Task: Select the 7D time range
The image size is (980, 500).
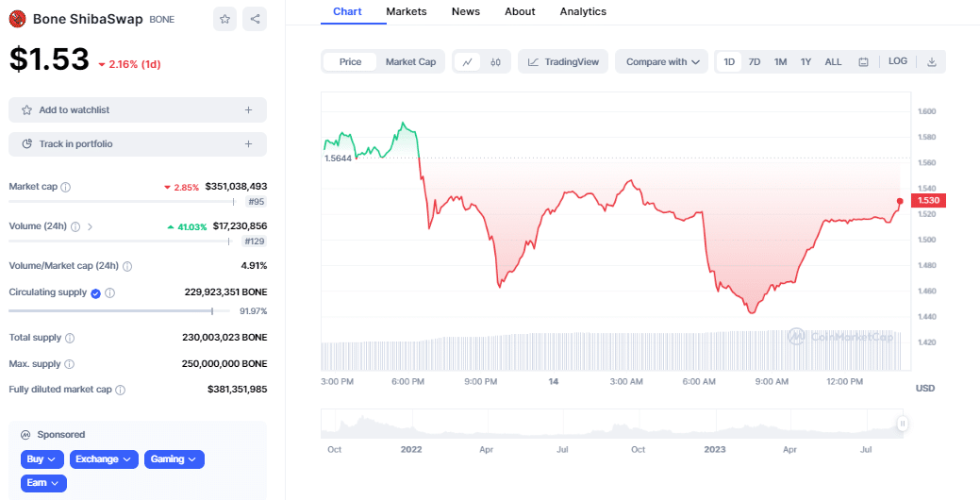Action: tap(755, 62)
